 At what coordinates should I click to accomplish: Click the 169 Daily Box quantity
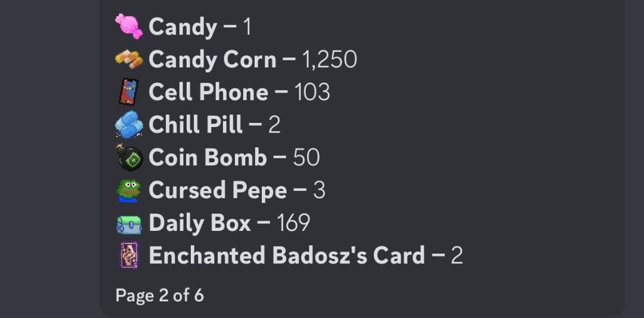[293, 223]
